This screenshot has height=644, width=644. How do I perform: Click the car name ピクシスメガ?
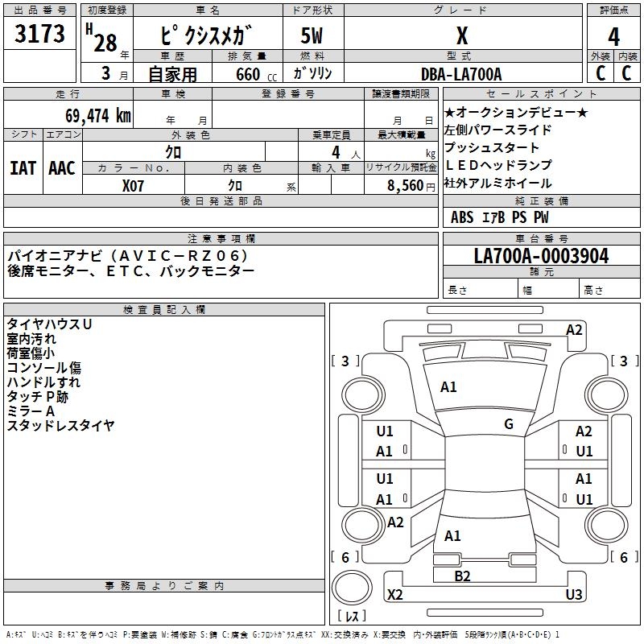tap(205, 35)
